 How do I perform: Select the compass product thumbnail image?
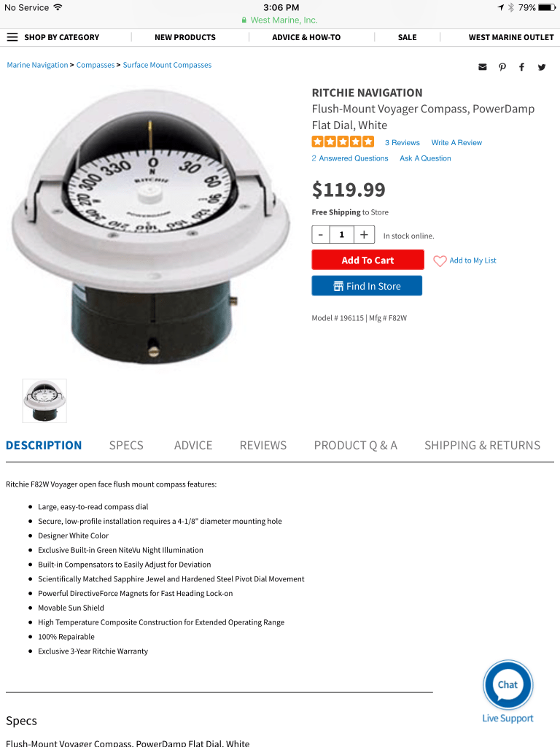coord(44,400)
